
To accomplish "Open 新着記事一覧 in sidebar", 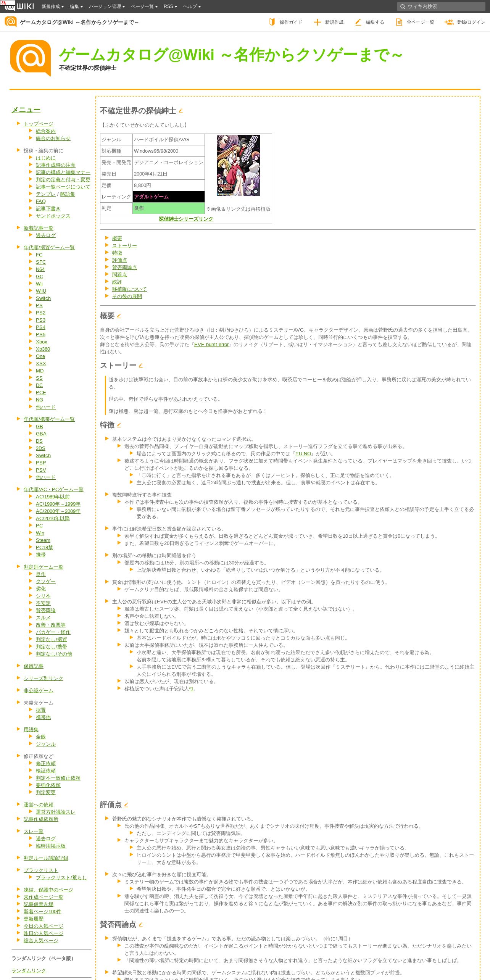I will coord(39,228).
